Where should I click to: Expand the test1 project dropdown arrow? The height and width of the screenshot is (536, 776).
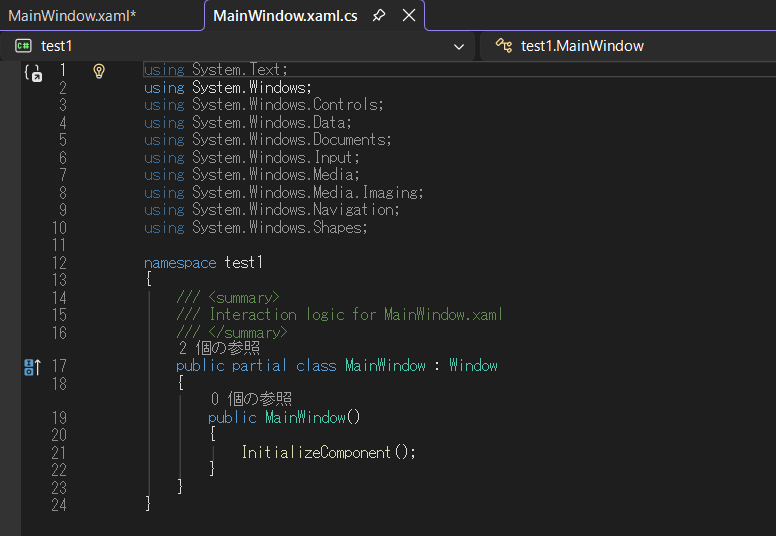point(459,46)
